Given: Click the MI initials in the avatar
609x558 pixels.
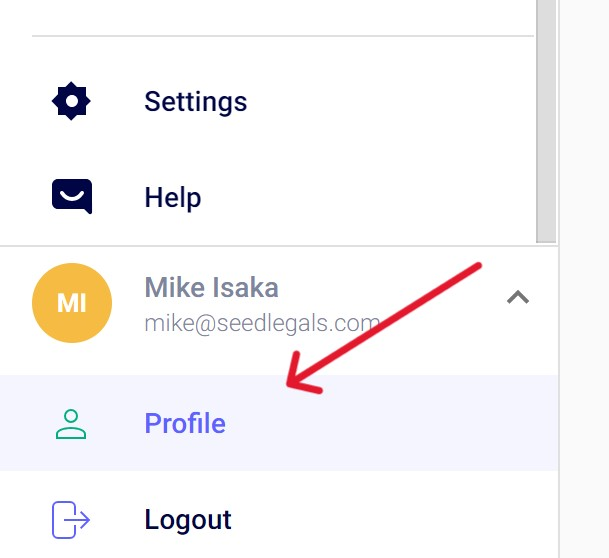Looking at the screenshot, I should click(71, 303).
